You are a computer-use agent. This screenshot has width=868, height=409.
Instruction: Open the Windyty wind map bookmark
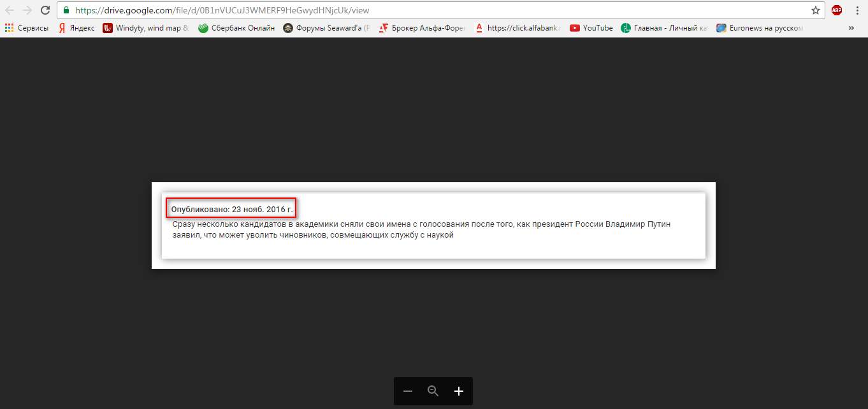(x=146, y=28)
